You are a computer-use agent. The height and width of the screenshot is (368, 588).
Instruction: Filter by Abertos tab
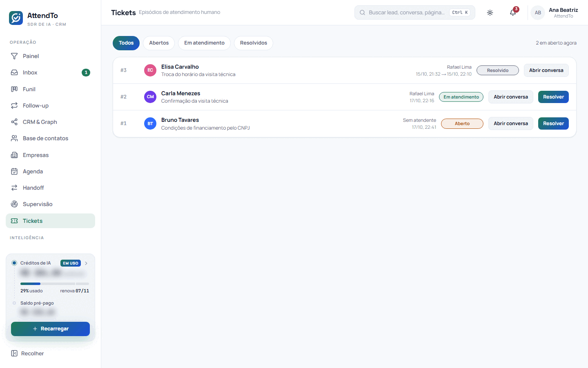pyautogui.click(x=159, y=43)
